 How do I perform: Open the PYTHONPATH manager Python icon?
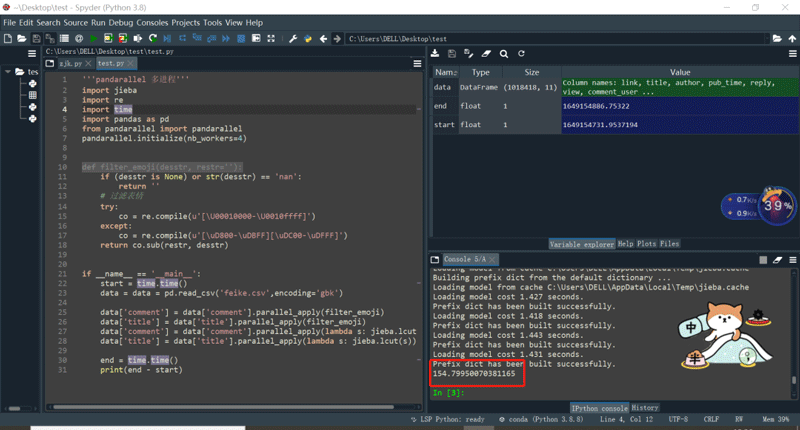click(308, 39)
